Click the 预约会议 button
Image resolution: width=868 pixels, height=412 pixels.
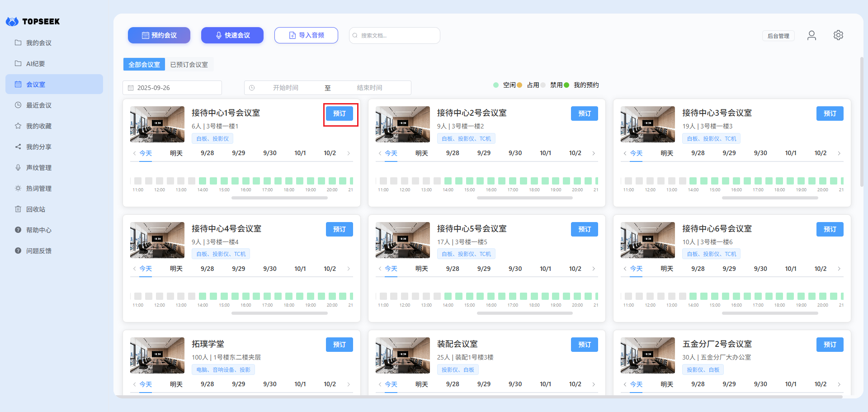(x=159, y=35)
